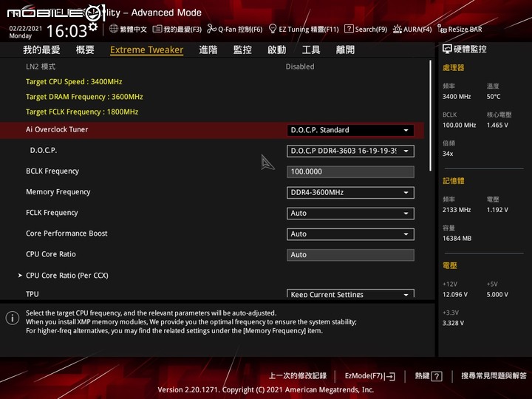Click the 02/22/2021 Monday date
The width and height of the screenshot is (532, 399).
(x=25, y=33)
